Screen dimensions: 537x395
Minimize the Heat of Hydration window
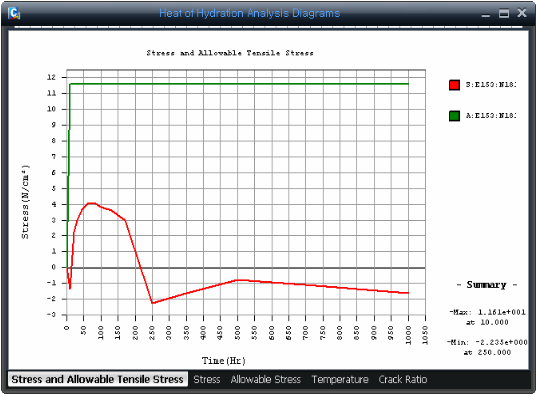[x=485, y=14]
